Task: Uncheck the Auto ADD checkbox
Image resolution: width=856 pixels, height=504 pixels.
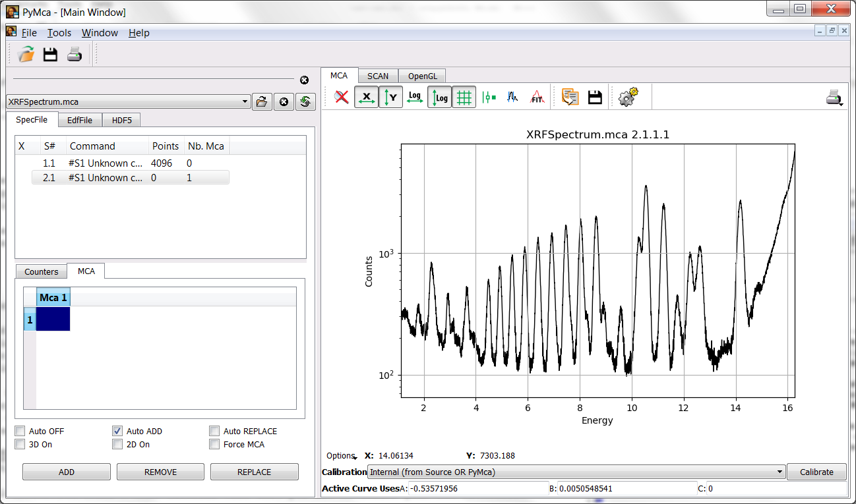Action: [117, 431]
